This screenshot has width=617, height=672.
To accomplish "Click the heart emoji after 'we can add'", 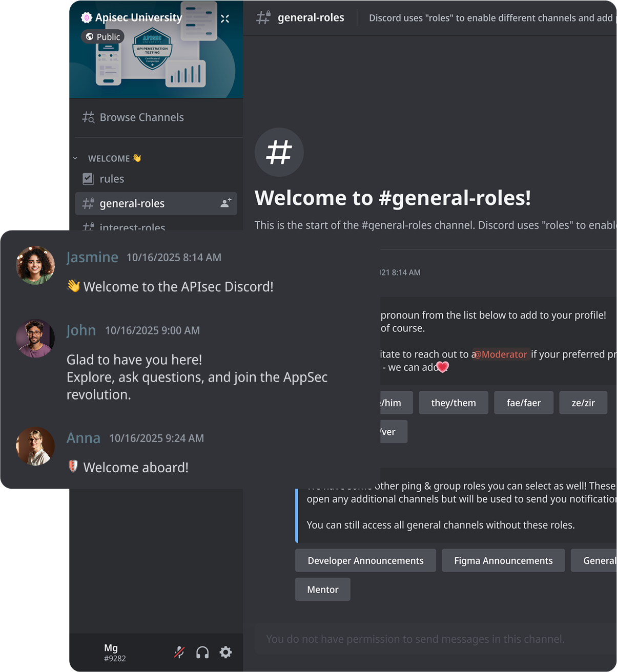I will click(443, 367).
